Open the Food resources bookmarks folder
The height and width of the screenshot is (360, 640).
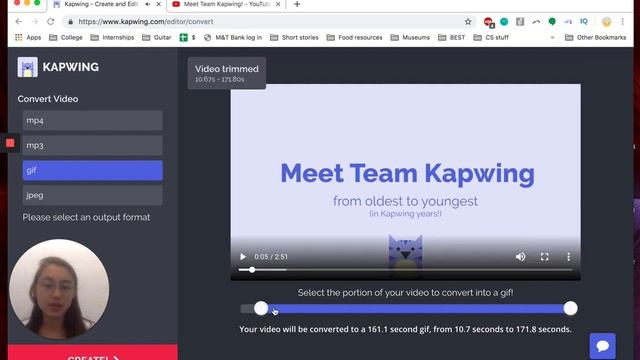pyautogui.click(x=355, y=38)
